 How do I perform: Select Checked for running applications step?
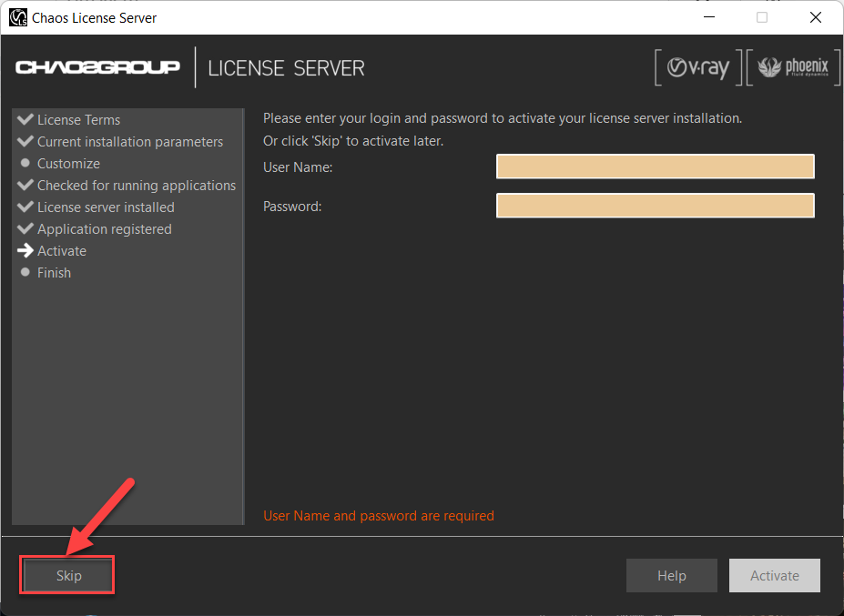click(136, 186)
